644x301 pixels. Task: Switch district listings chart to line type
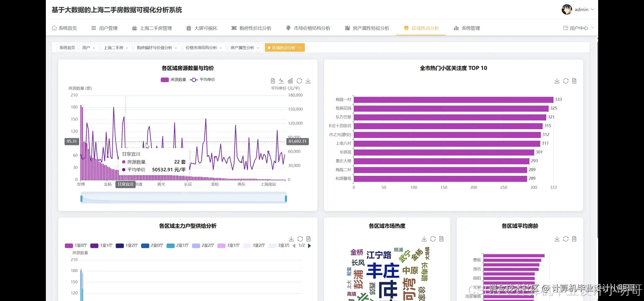(x=282, y=81)
